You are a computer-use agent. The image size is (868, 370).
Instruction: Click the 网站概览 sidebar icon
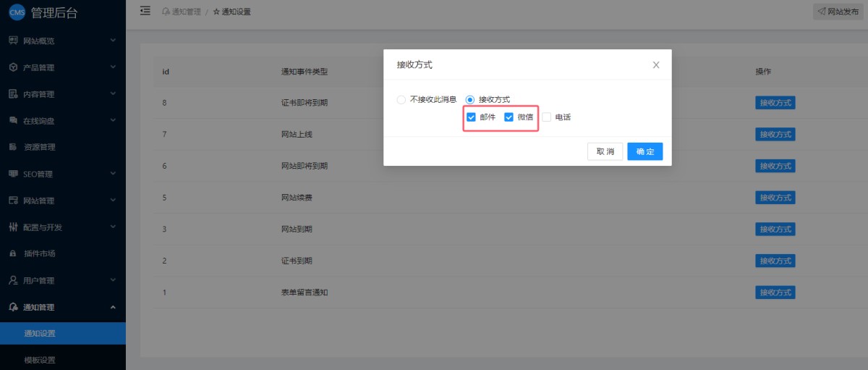[13, 41]
